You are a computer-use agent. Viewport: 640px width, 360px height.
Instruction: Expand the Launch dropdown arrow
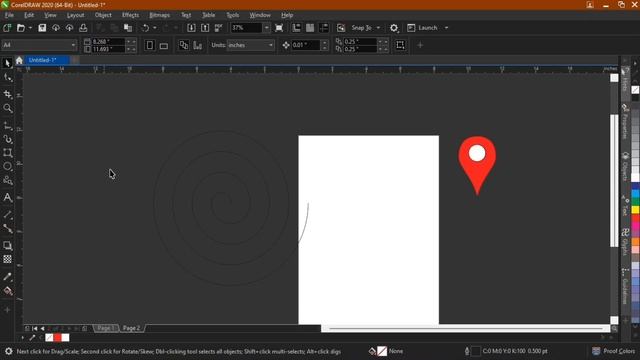pyautogui.click(x=447, y=28)
